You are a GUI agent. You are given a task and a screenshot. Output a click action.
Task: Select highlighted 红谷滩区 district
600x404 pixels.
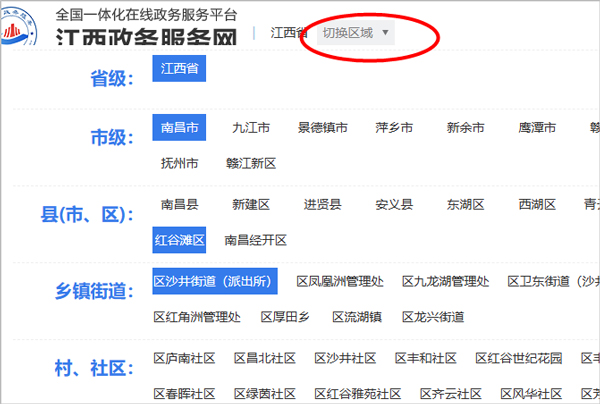pos(180,240)
